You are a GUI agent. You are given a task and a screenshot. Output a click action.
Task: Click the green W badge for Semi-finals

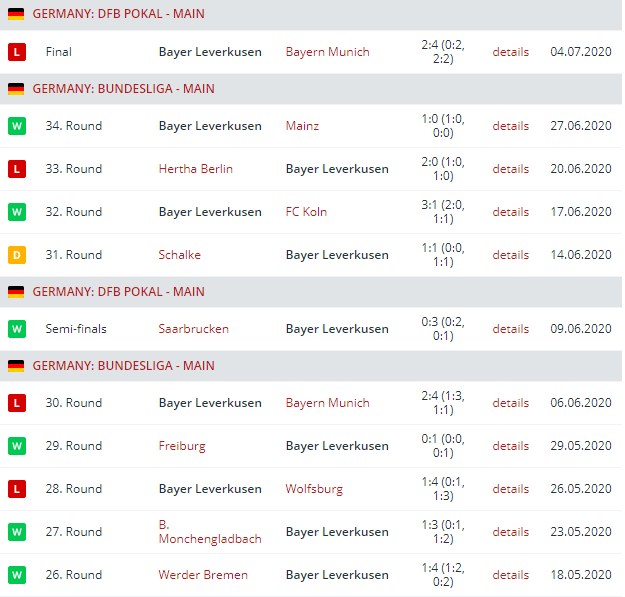[16, 329]
